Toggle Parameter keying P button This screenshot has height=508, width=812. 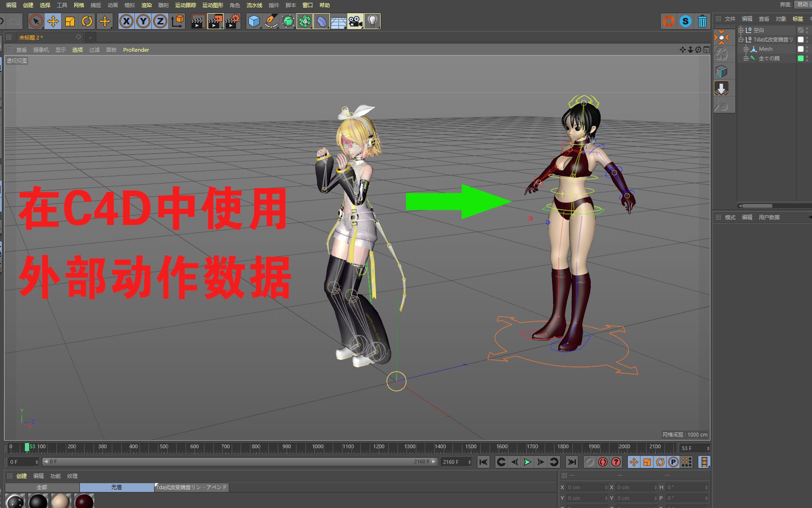(x=673, y=462)
